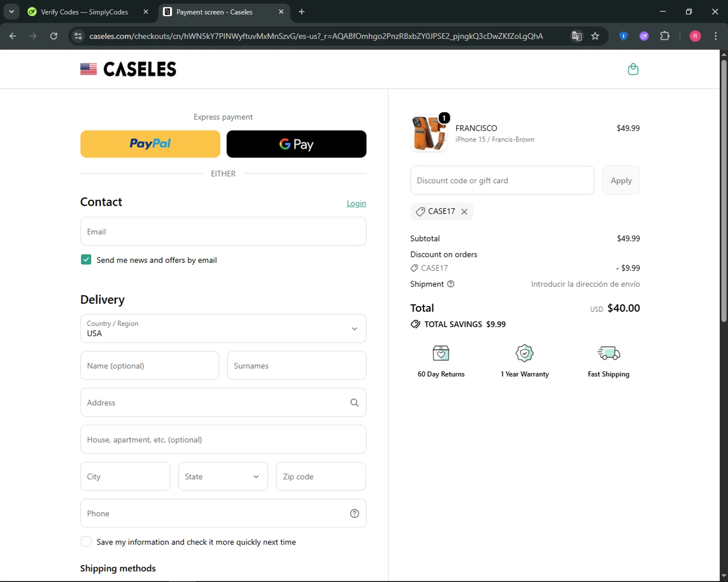Screen dimensions: 728x582
Task: Bookmark this page with the star icon
Action: tap(595, 36)
